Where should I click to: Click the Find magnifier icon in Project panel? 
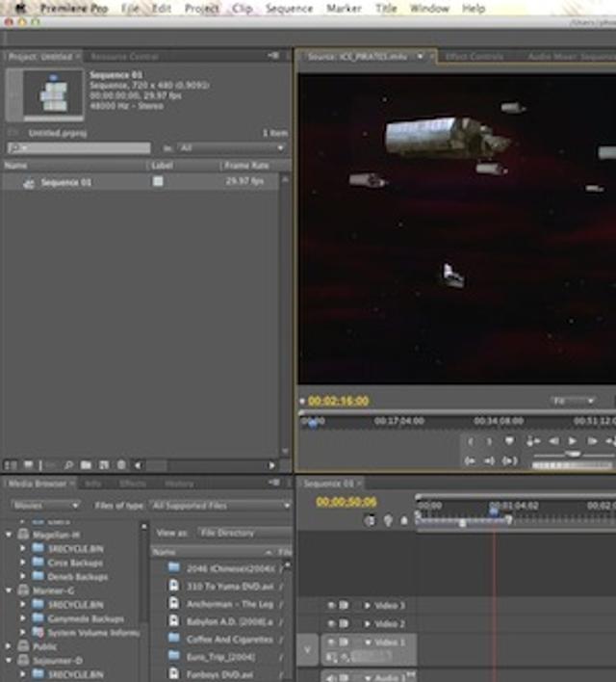(x=68, y=465)
